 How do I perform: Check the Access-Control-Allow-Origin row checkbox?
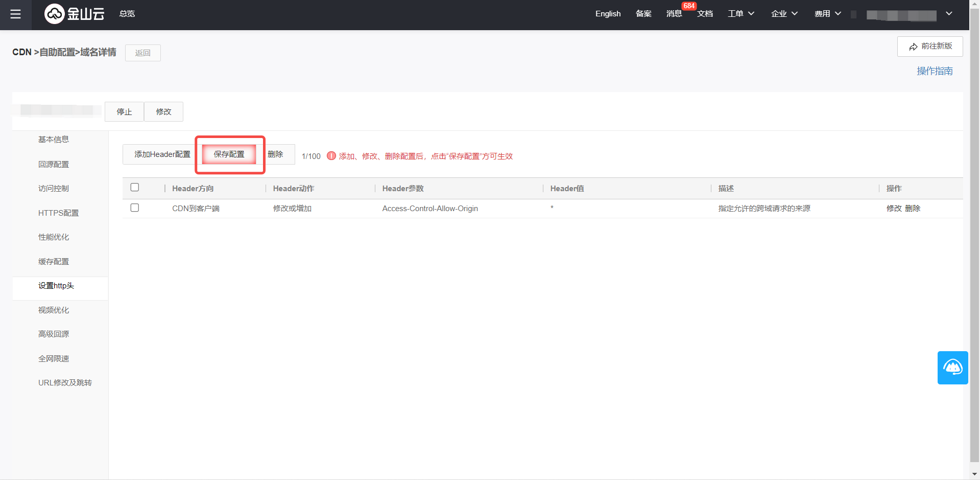pyautogui.click(x=135, y=208)
